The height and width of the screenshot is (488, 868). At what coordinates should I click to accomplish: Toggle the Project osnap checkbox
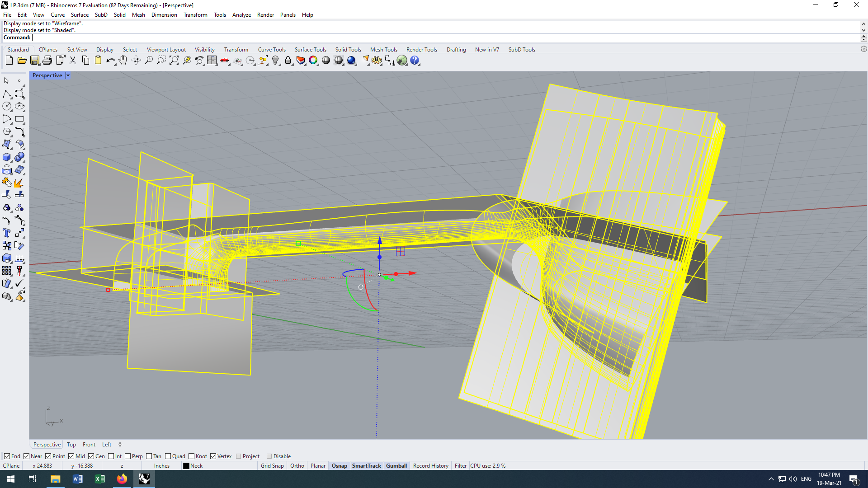coord(239,456)
